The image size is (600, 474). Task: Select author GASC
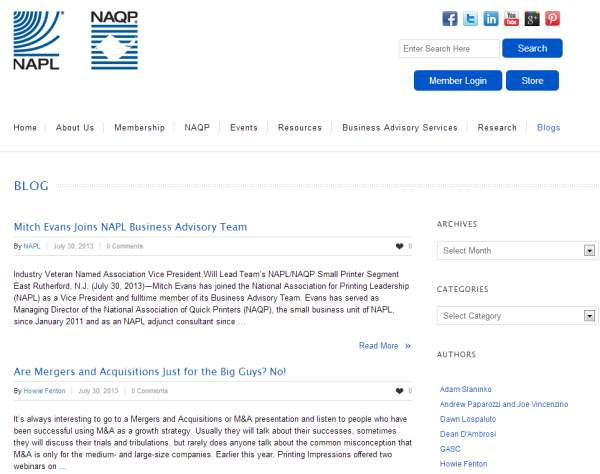click(x=450, y=449)
